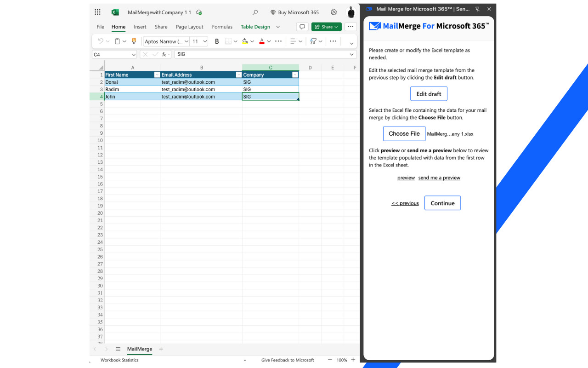Select the Format Painter icon

click(134, 41)
